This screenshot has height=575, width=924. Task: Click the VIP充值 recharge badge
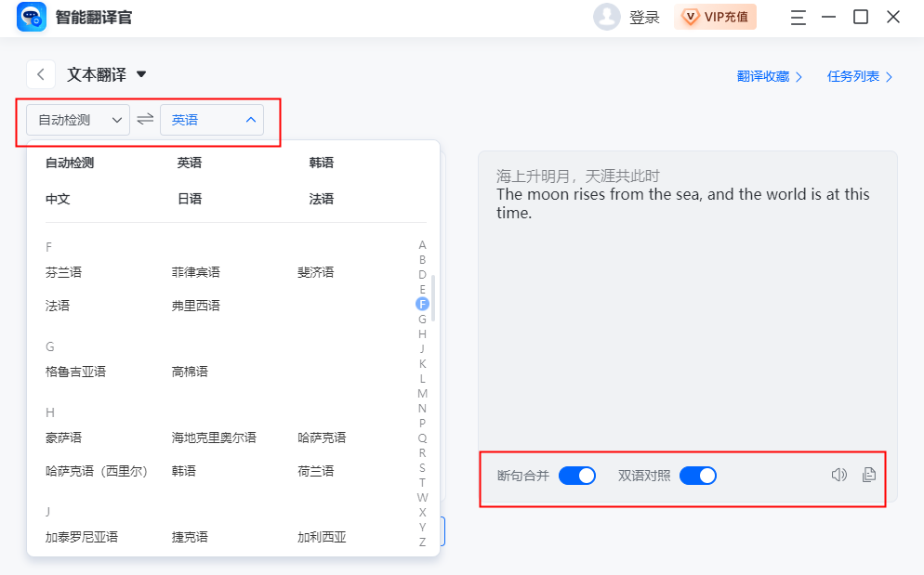click(x=715, y=17)
